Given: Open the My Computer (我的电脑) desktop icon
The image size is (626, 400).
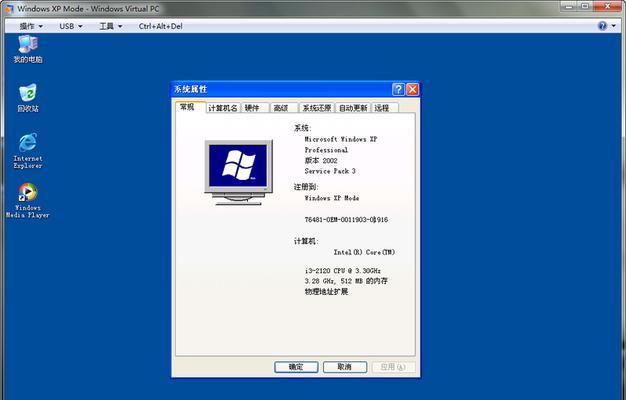Looking at the screenshot, I should [x=28, y=49].
